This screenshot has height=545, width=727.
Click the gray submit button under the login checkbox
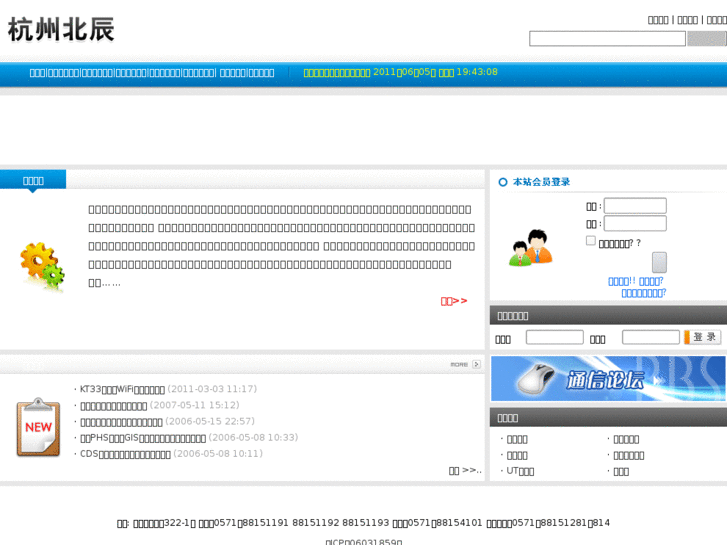click(659, 263)
